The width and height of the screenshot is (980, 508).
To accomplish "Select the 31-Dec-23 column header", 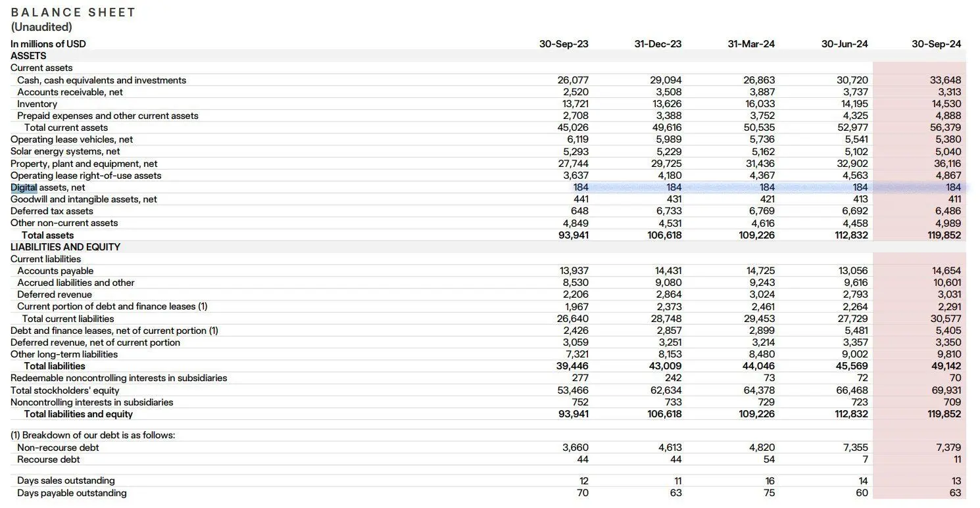I will pos(658,44).
